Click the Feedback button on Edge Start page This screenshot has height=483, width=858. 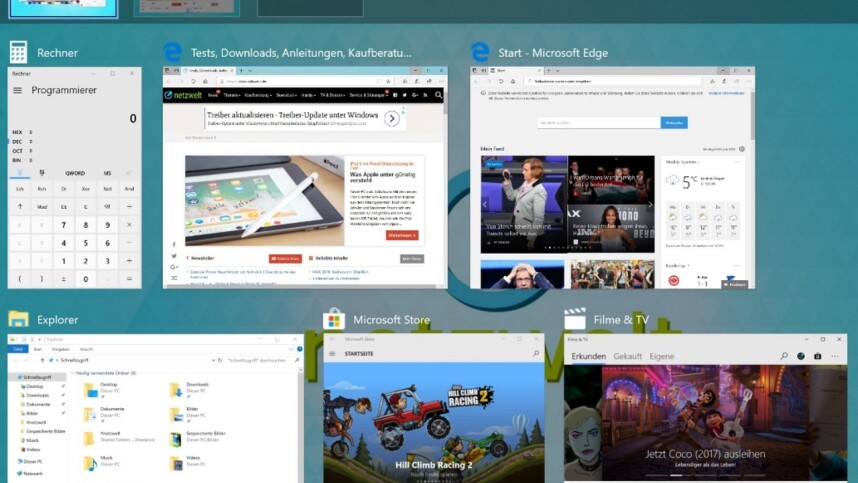[734, 284]
